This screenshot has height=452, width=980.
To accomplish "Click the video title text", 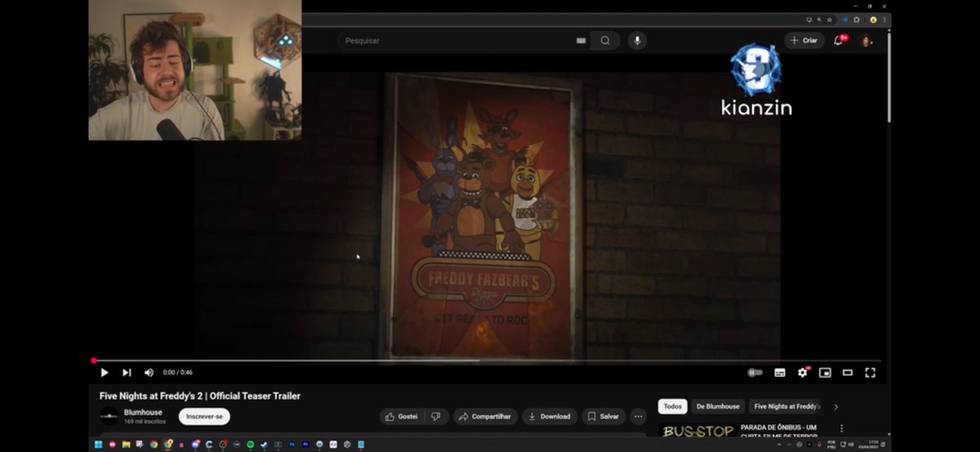I will (x=200, y=396).
